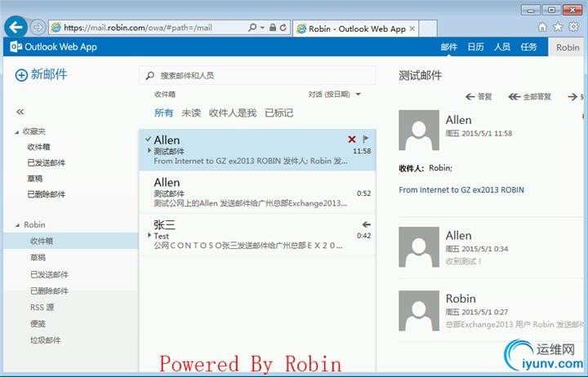The image size is (588, 377).
Task: Collapse the 收藏夹 favorites group
Action: pyautogui.click(x=17, y=132)
